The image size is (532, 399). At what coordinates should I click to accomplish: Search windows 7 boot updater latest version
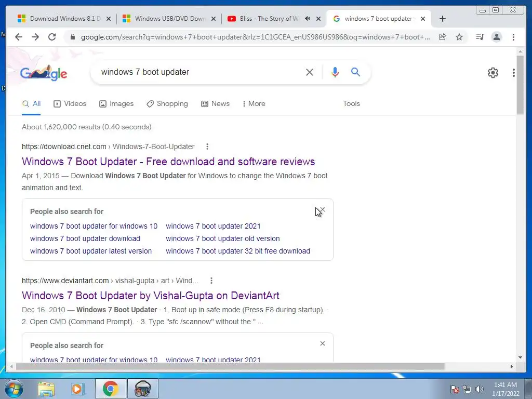coord(91,251)
